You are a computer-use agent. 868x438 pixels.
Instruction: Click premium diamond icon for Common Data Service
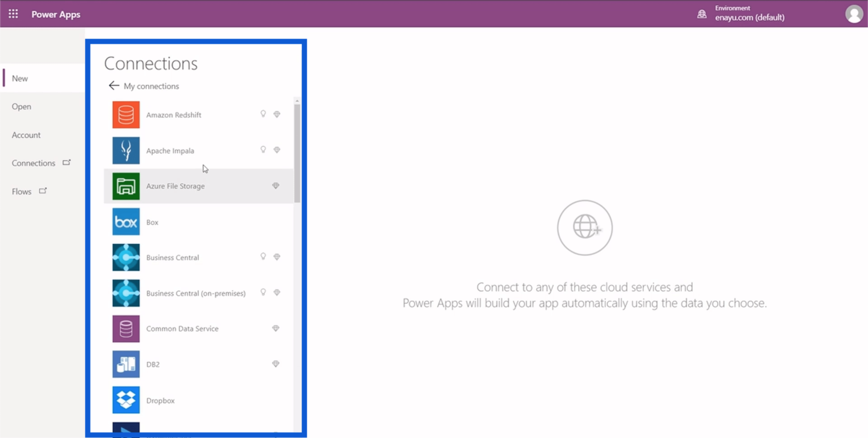point(276,328)
